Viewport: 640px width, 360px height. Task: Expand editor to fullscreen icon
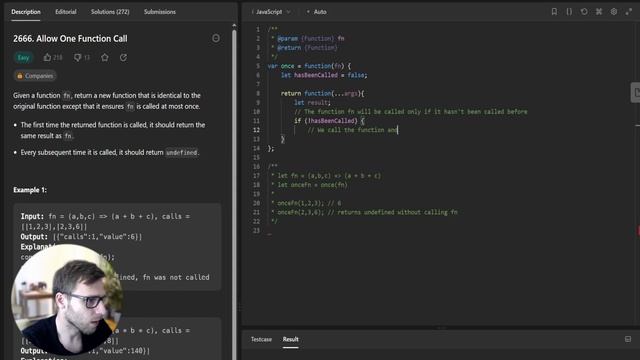[x=629, y=11]
